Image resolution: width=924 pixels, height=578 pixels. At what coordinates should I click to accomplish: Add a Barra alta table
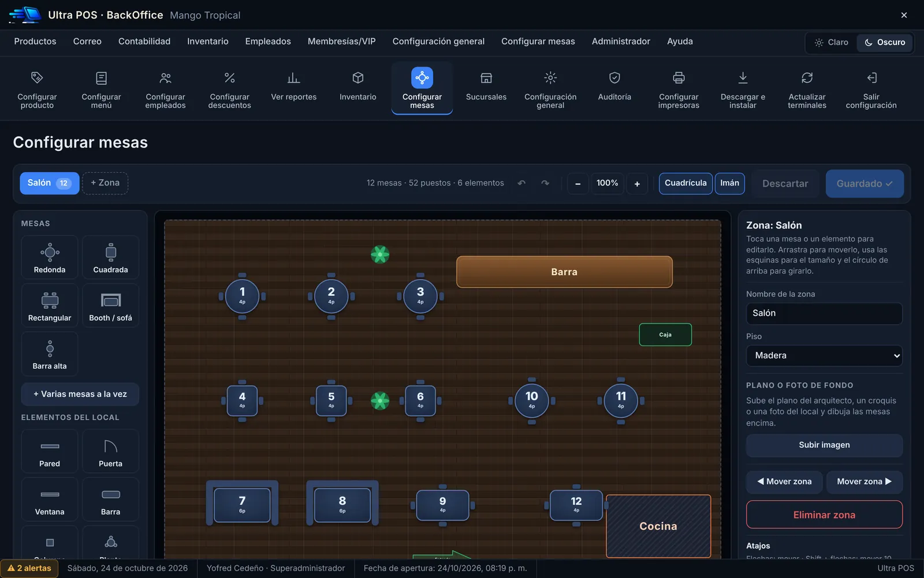pos(50,354)
